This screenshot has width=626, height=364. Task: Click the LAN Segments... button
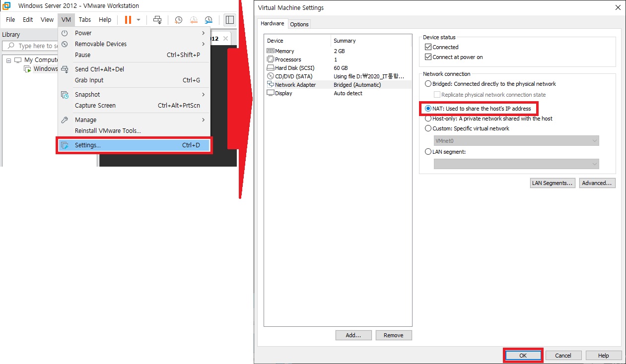553,183
